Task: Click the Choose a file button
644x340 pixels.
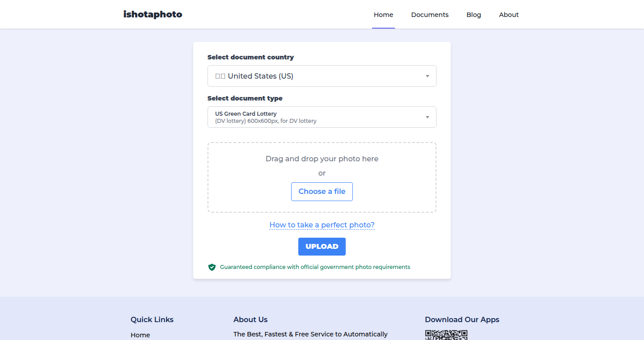Action: pyautogui.click(x=322, y=192)
